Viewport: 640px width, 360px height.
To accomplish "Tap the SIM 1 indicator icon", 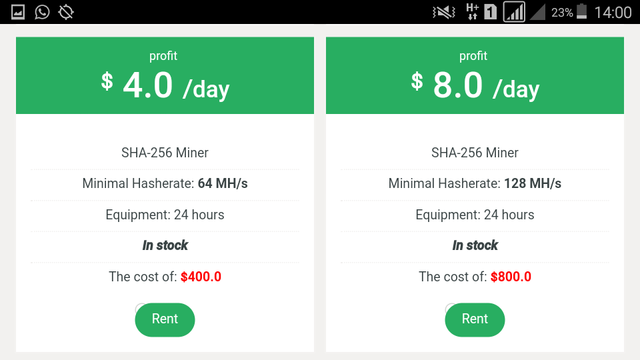I will [490, 12].
